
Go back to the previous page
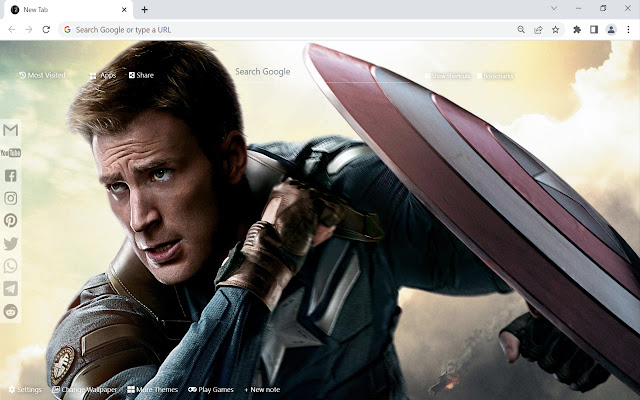coord(12,29)
